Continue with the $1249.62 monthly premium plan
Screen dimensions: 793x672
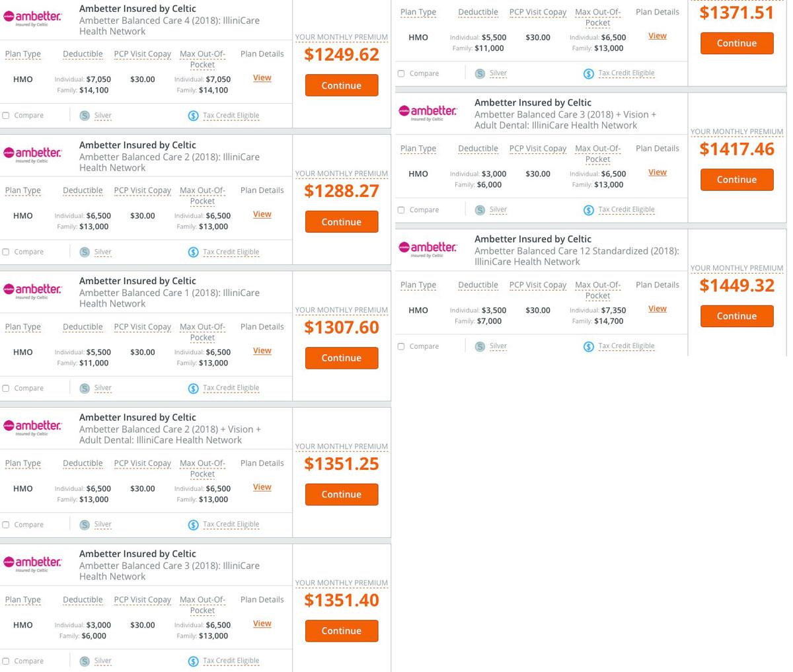[x=341, y=85]
